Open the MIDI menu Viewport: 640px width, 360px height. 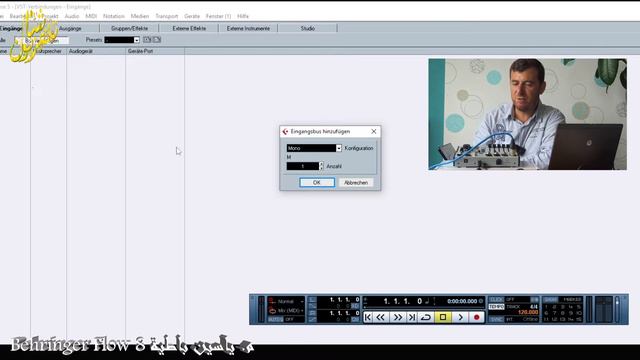click(91, 16)
